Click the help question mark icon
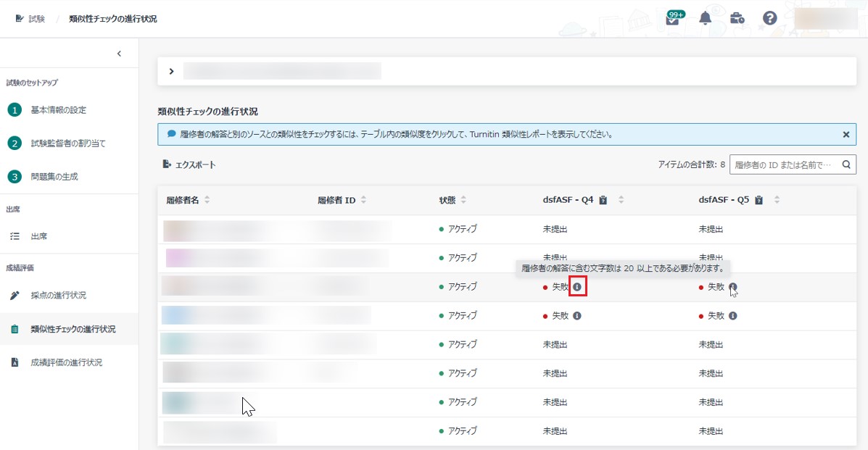 coord(770,18)
